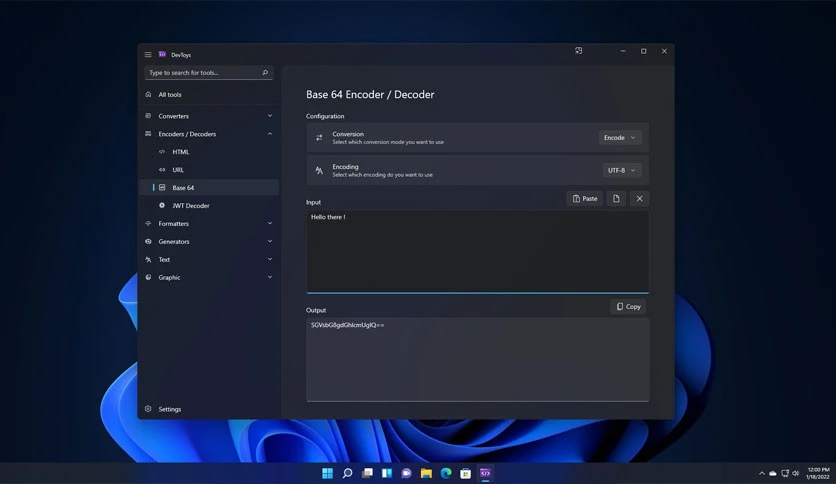Screen dimensions: 836x484
Task: Collapse the Encoders / Decoders section
Action: pyautogui.click(x=270, y=134)
